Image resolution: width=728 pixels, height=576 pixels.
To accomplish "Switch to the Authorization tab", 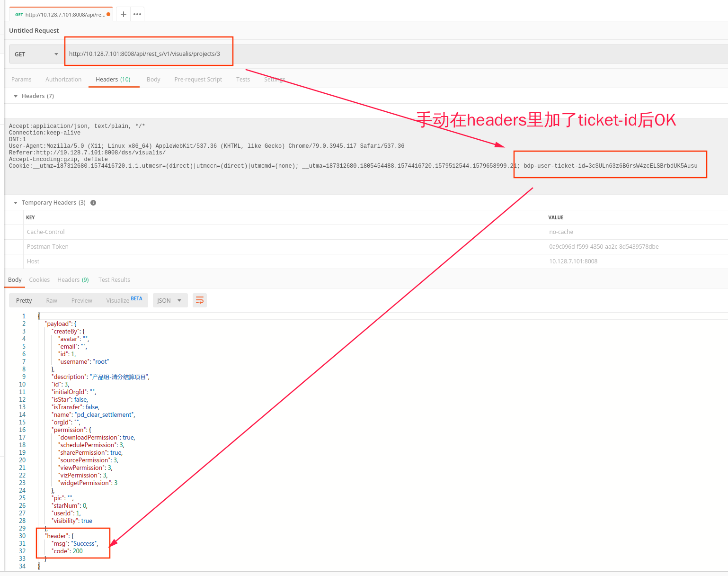I will [63, 80].
